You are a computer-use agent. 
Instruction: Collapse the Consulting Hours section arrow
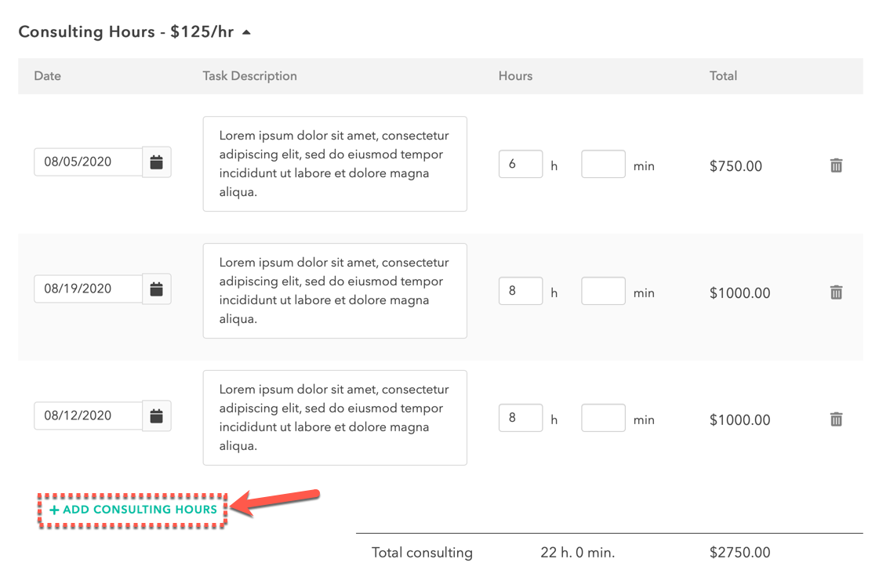coord(246,32)
